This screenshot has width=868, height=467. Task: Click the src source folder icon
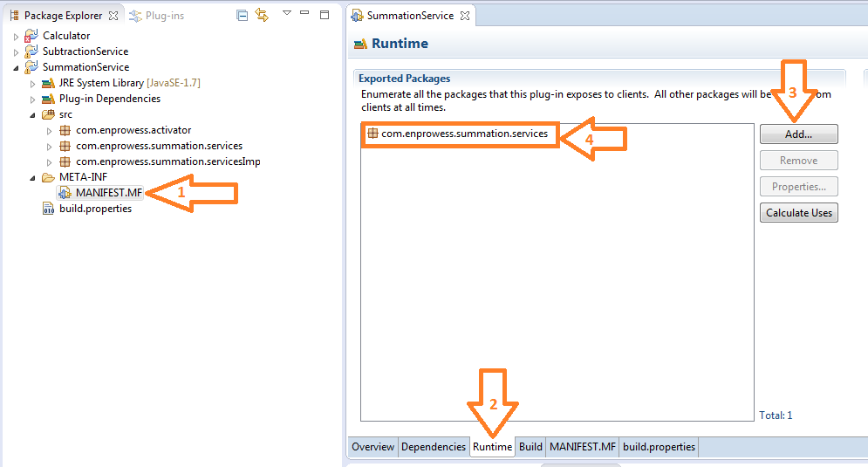48,114
